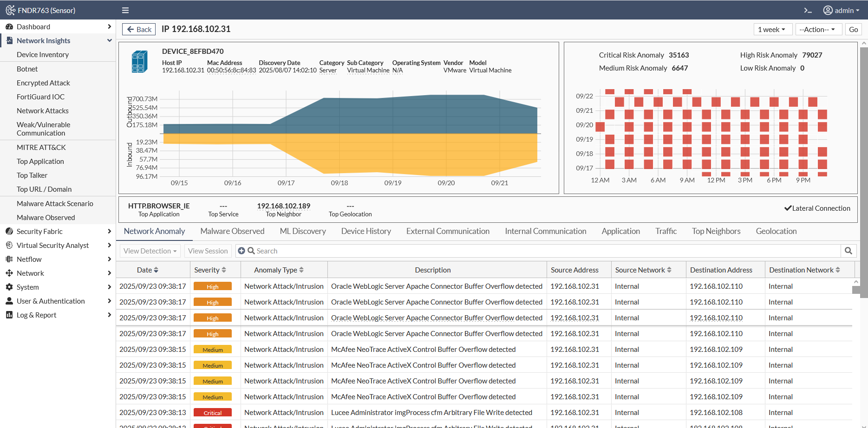868x428 pixels.
Task: Click the search magnifier button at right
Action: (848, 251)
